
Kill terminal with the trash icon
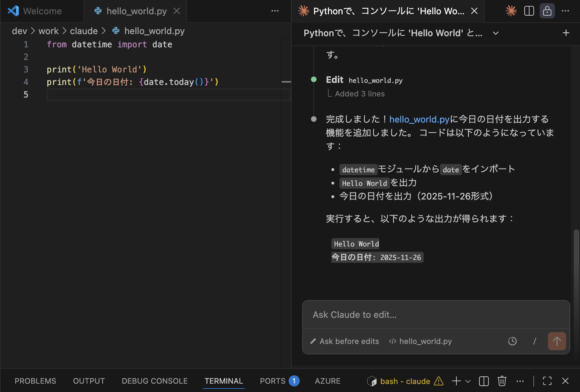coord(502,381)
